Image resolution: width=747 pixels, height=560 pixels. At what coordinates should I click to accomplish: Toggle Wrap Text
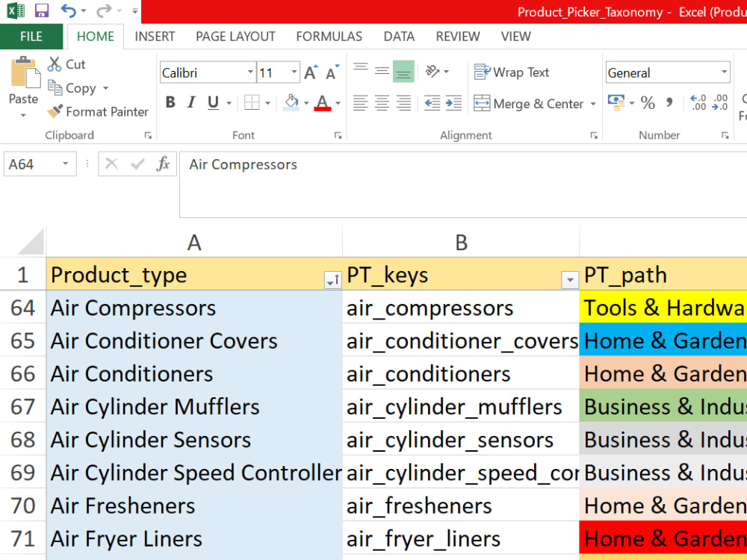pyautogui.click(x=512, y=72)
